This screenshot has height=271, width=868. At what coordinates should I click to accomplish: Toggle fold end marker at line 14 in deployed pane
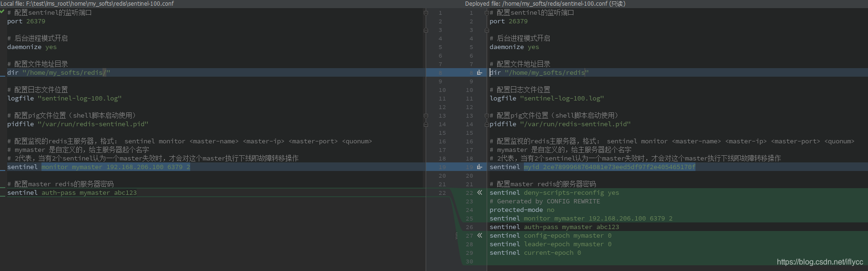click(x=487, y=124)
